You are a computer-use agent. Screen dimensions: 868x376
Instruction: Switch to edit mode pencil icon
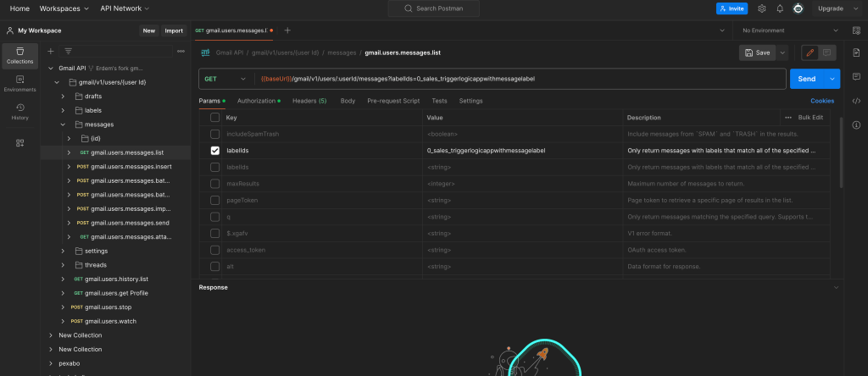(810, 53)
